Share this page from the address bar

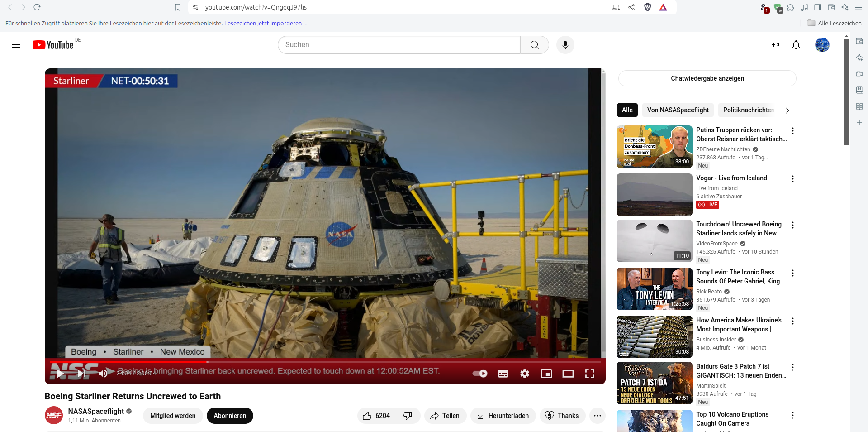(631, 7)
